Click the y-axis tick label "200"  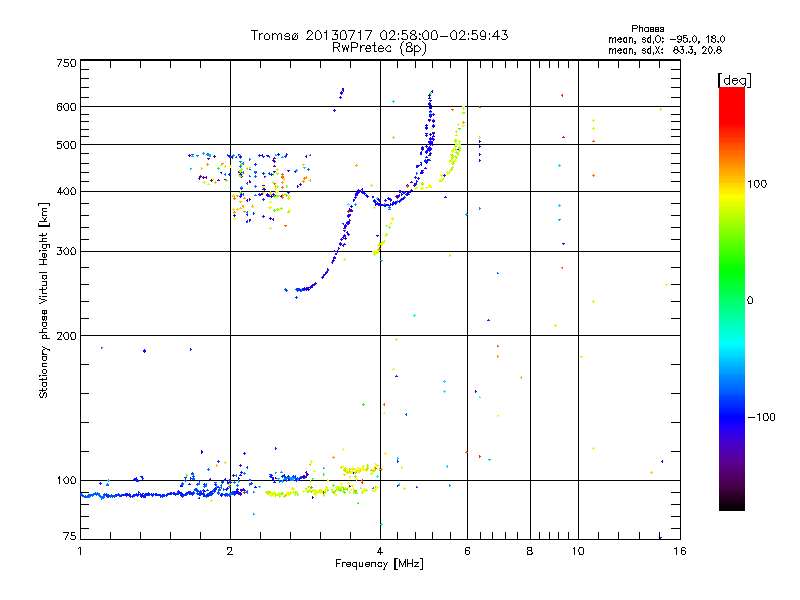coord(67,336)
